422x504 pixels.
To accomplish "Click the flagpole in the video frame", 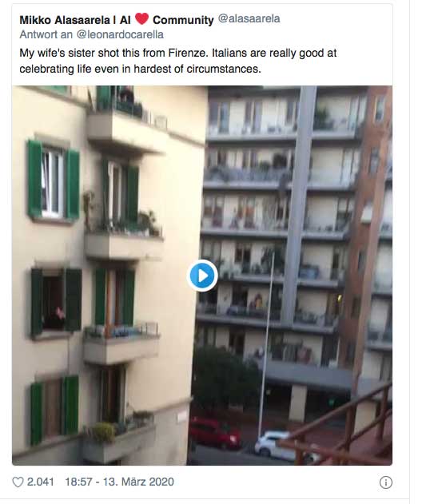I will pyautogui.click(x=266, y=346).
